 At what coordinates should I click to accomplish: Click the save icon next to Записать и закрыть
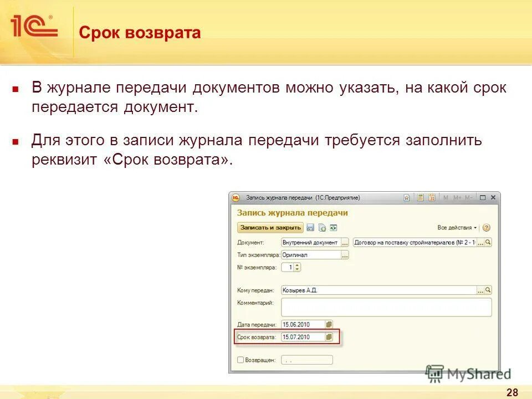310,228
